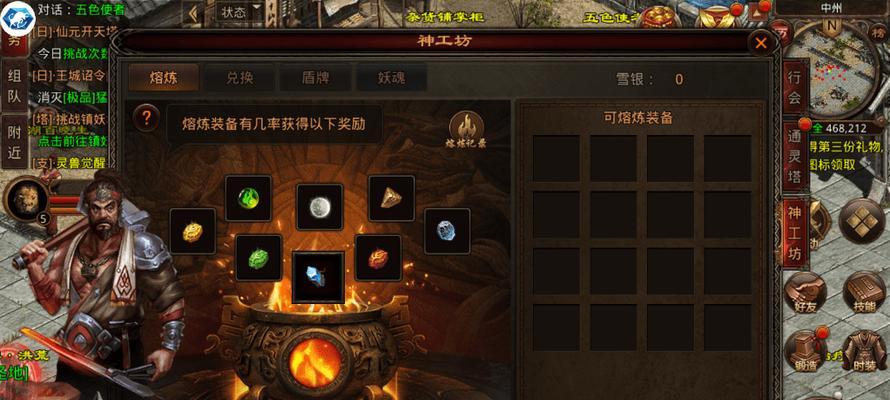Viewport: 890px width, 400px height.
Task: Expand the 状态 status dropdown
Action: point(240,12)
